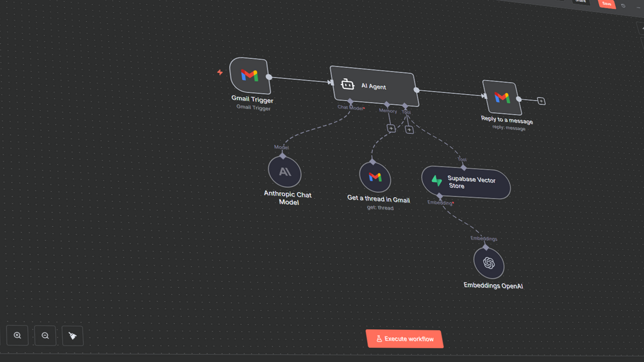Click the Supabase Embedding diamond connector

click(x=440, y=196)
